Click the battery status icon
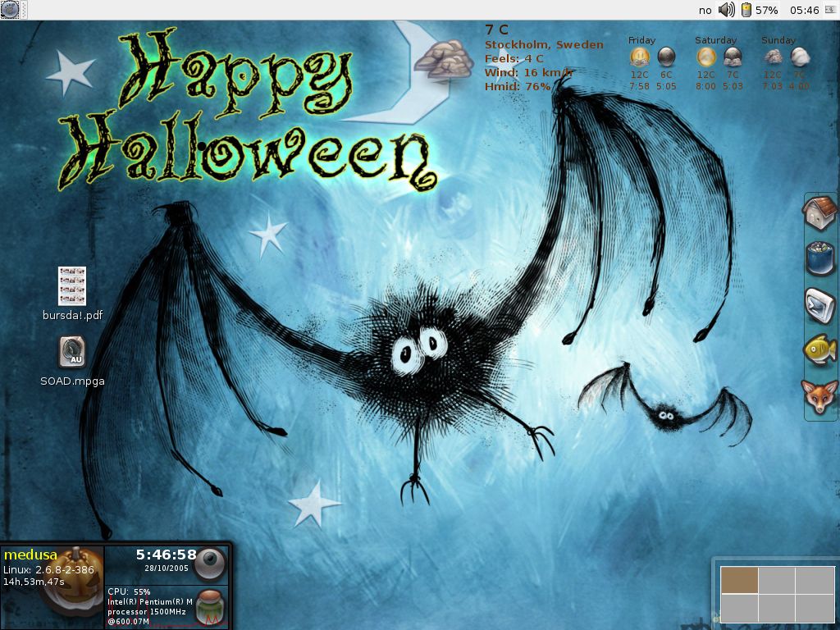 746,10
